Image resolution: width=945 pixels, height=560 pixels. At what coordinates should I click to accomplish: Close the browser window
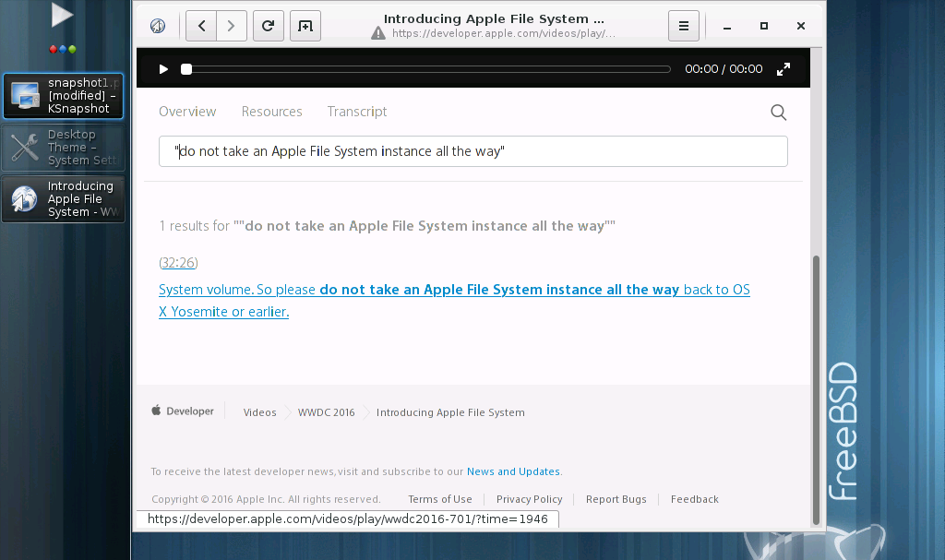800,26
